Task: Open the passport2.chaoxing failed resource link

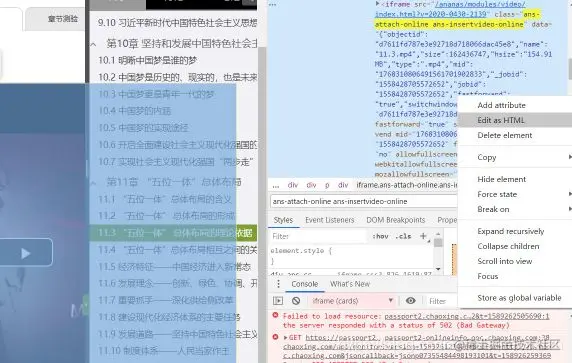Action: 467,316
